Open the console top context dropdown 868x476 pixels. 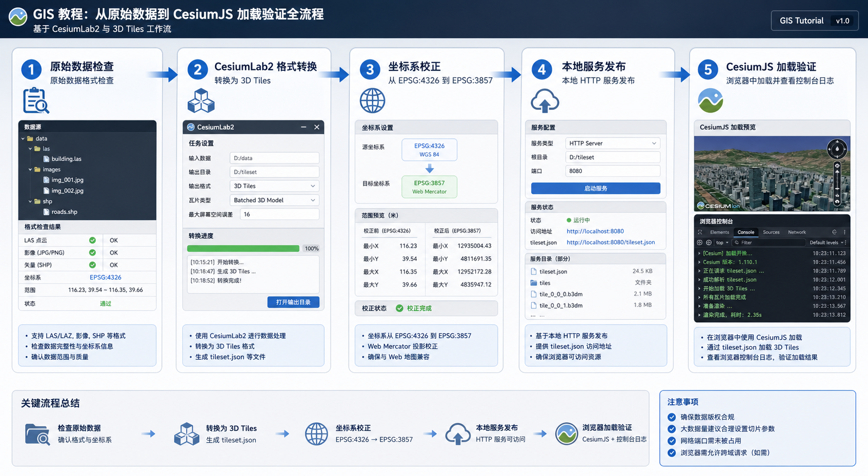pos(722,243)
